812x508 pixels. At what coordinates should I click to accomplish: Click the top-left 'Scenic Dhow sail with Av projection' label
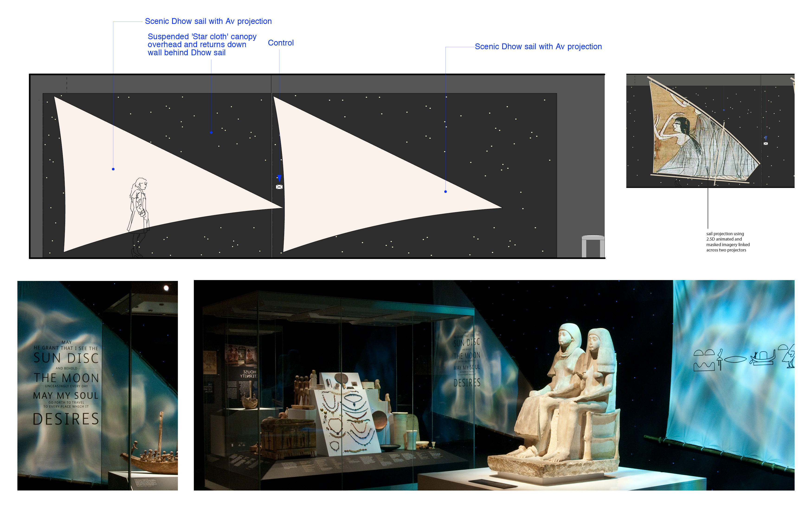coord(208,21)
